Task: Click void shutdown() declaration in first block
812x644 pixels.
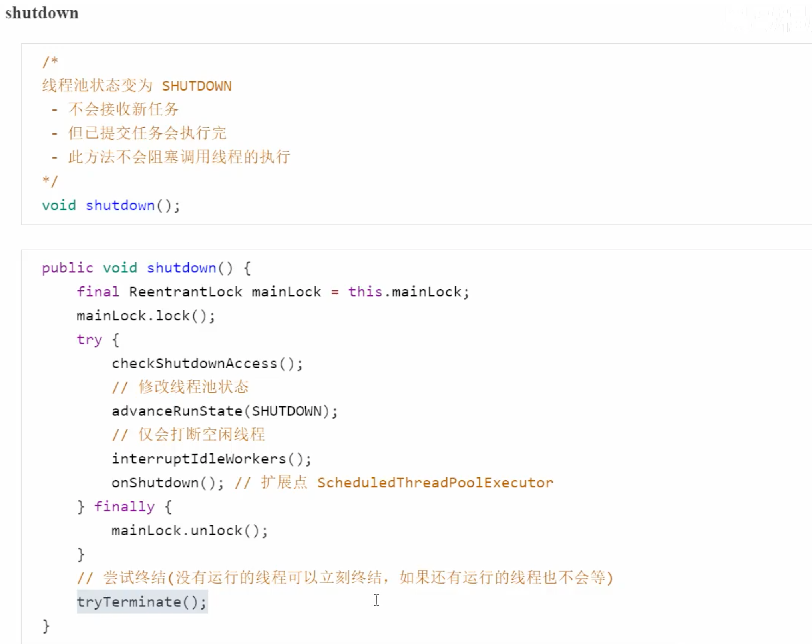Action: (x=111, y=205)
